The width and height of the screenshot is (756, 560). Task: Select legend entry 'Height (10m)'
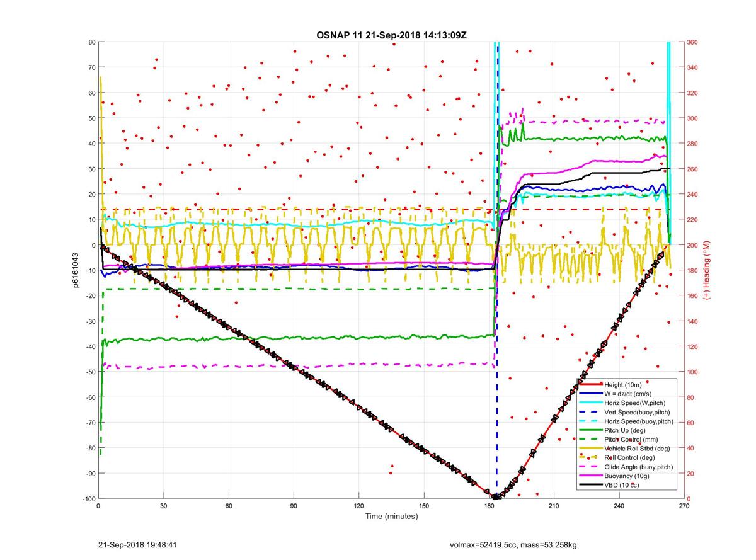coord(622,384)
